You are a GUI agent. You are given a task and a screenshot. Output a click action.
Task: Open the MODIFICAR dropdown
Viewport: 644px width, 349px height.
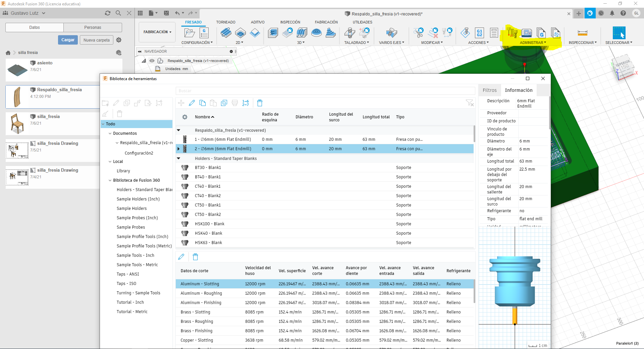coord(432,43)
